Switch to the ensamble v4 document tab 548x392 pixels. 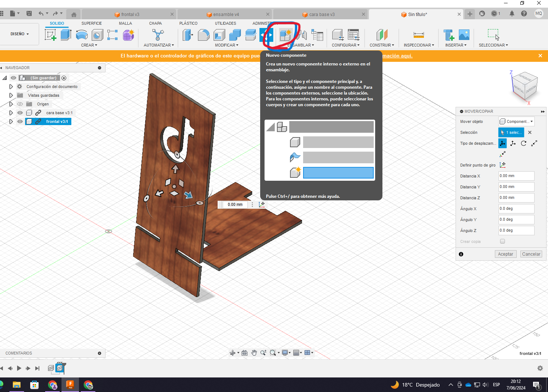coord(225,15)
